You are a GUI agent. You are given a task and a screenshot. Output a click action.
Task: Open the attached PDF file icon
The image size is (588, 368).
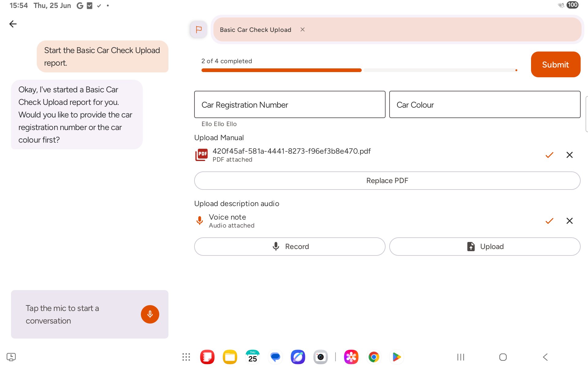(x=202, y=155)
